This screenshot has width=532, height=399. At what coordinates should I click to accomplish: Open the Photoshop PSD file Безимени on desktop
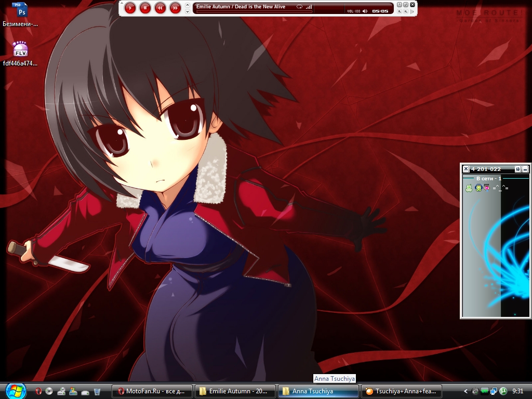20,15
